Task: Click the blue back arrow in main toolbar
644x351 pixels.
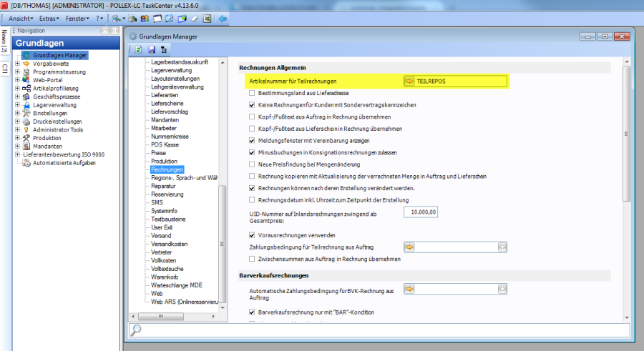Action: pyautogui.click(x=223, y=18)
